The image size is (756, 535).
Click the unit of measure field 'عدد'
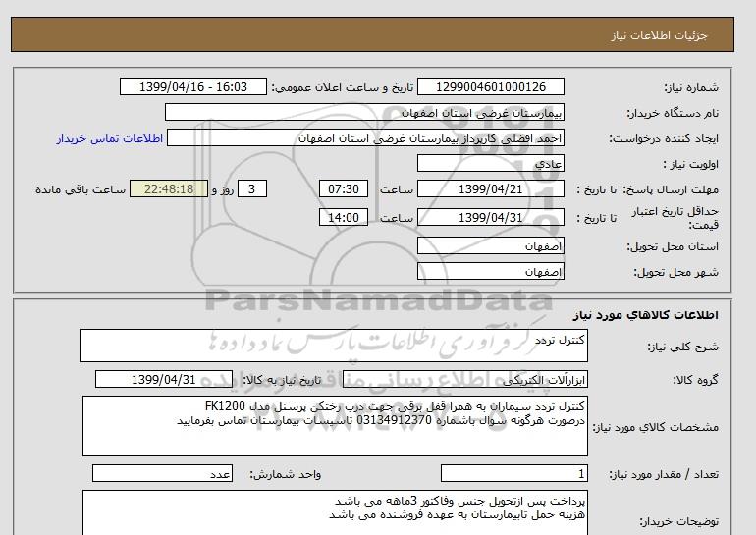point(162,473)
